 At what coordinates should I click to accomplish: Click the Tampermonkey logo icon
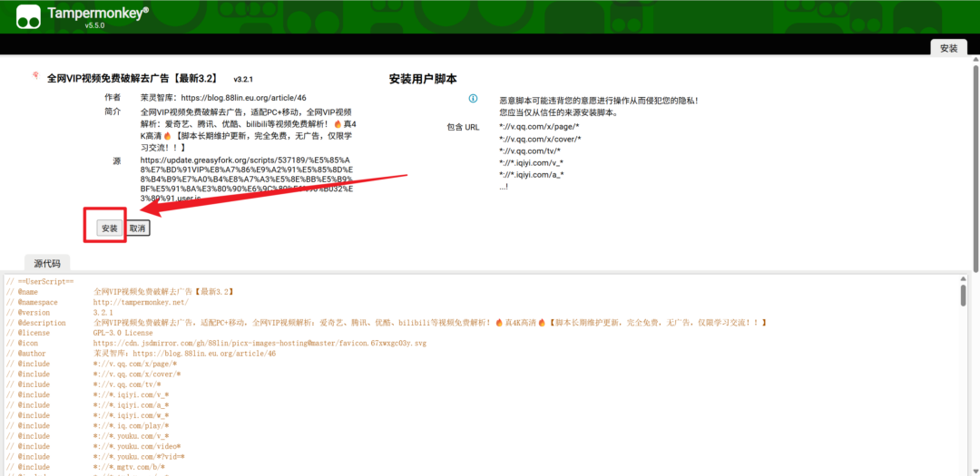coord(27,17)
